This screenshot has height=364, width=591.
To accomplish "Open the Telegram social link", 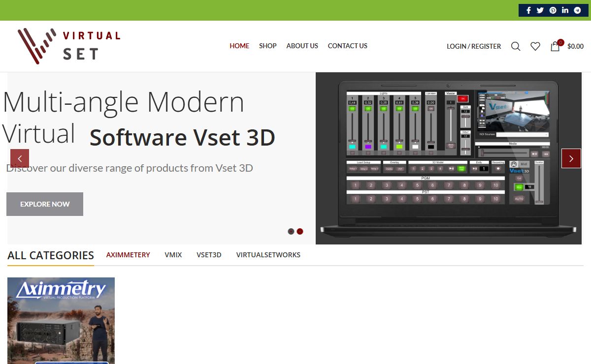I will 577,10.
